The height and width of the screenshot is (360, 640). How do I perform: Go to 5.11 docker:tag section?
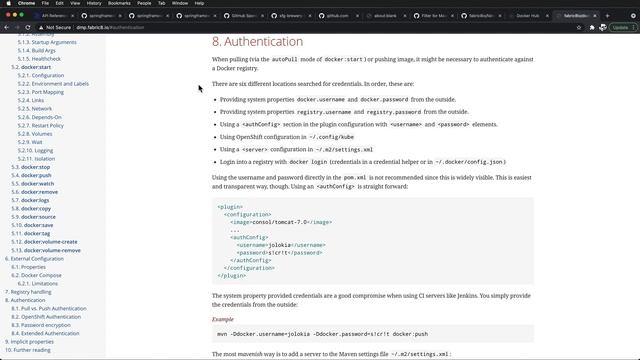pos(31,233)
